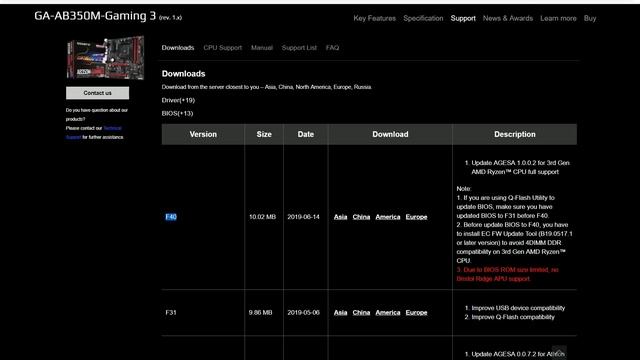Download F40 BIOS from Asia server
The width and height of the screenshot is (640, 360).
(x=340, y=217)
